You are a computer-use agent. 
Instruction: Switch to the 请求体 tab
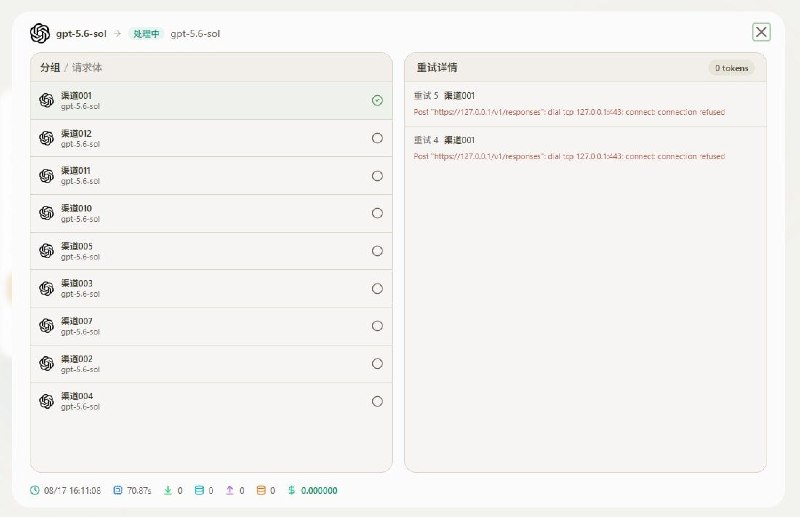coord(87,67)
